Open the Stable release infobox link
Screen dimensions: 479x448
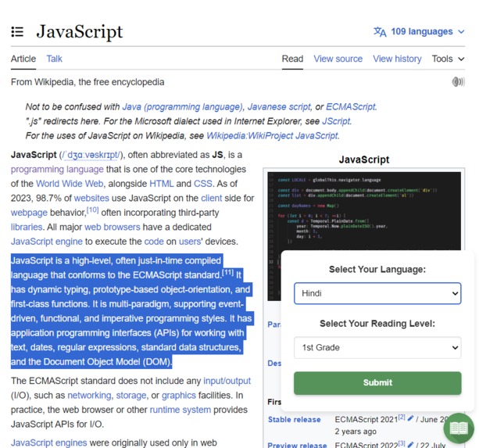pos(294,420)
